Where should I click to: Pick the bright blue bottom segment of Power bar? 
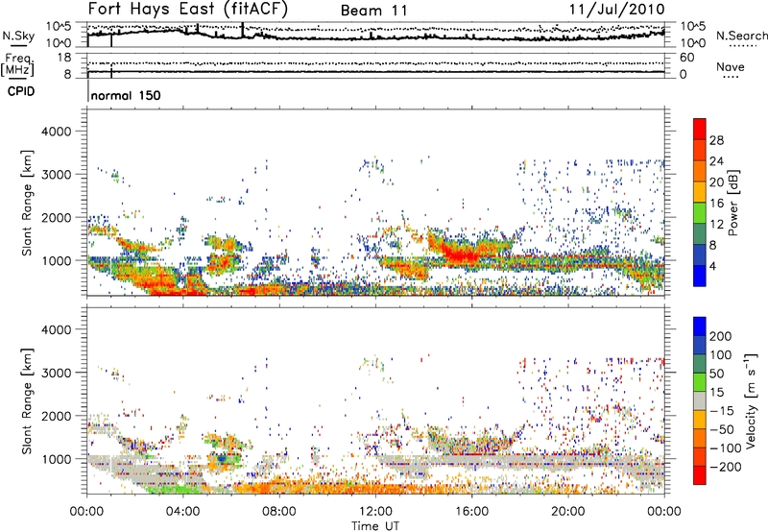700,276
